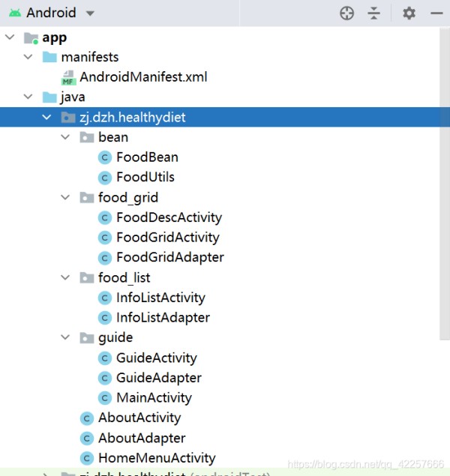Collapse the app module node

pyautogui.click(x=10, y=37)
